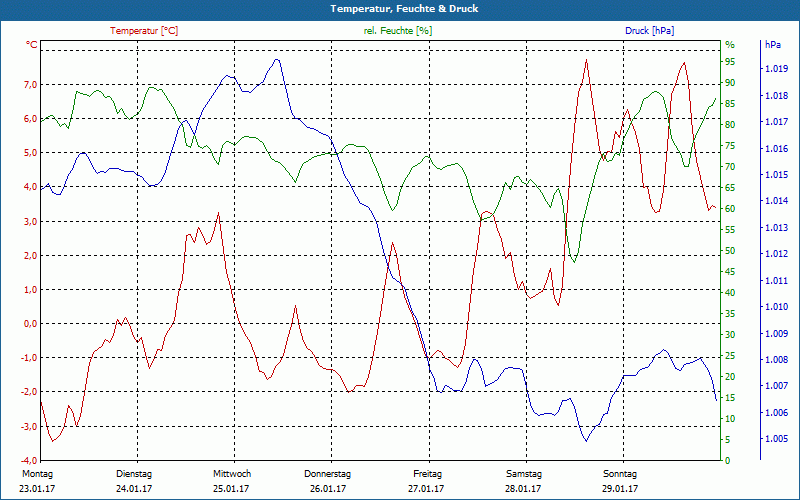Screen dimensions: 800x500
Task: Click the '1,0' temperature axis value
Action: point(32,289)
